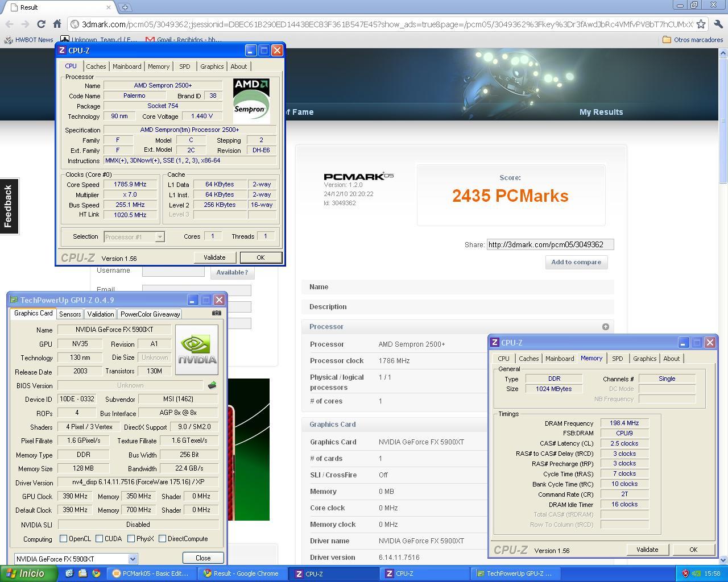Open GPU selection dropdown in GPU-Z
This screenshot has height=582, width=728.
tap(133, 559)
